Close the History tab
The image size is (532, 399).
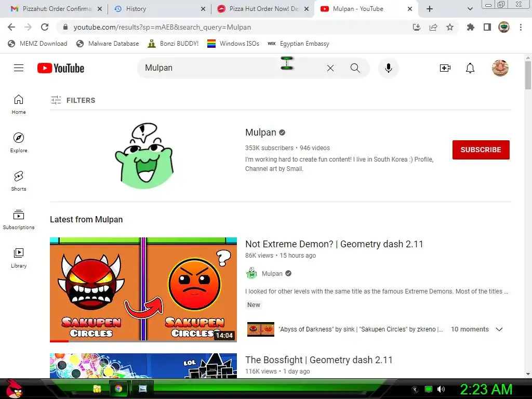click(x=203, y=9)
